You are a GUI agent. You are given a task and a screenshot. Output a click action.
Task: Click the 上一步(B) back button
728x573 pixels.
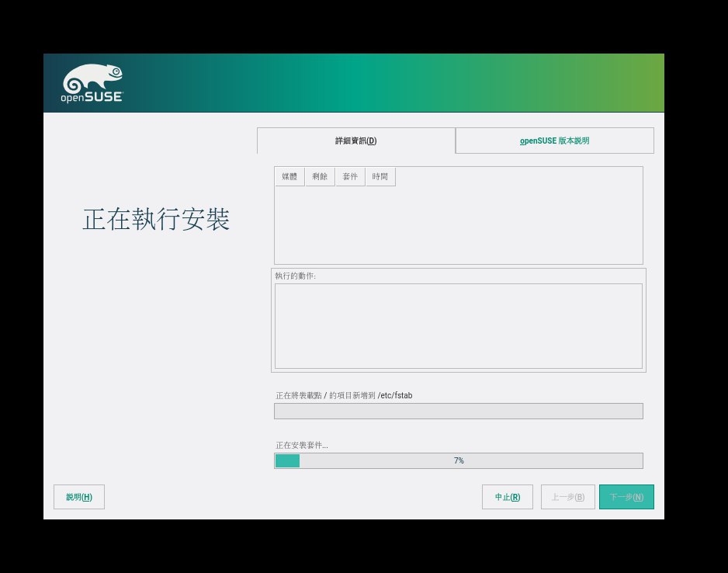pos(568,497)
